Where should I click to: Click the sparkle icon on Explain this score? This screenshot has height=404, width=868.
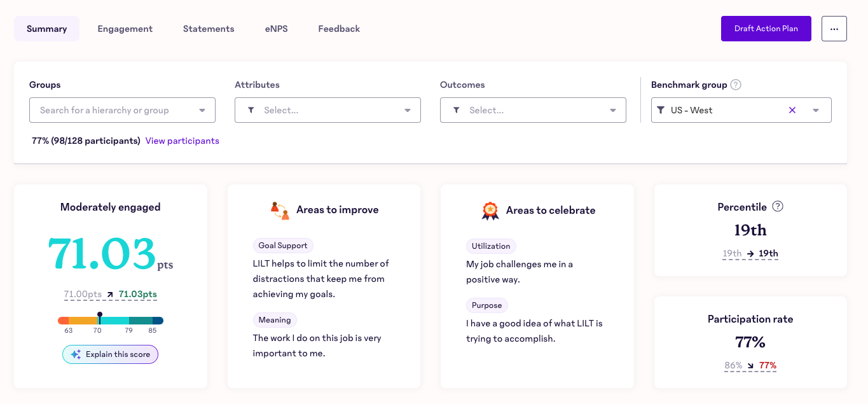pyautogui.click(x=76, y=354)
